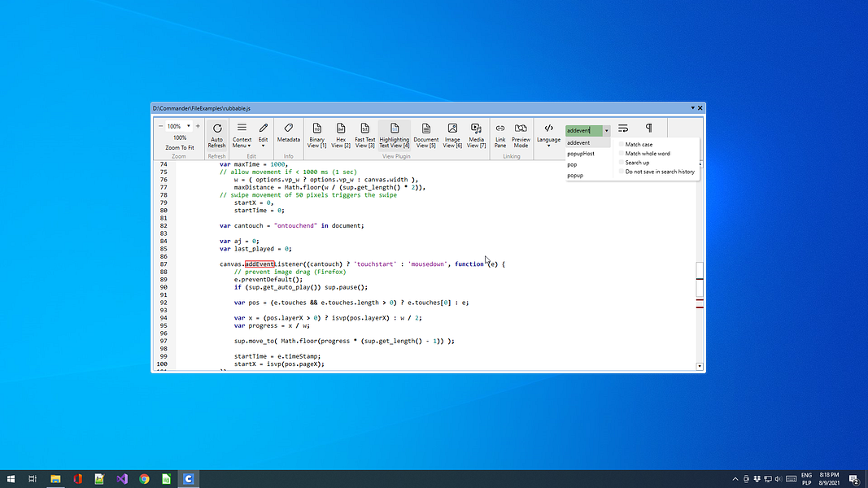Toggle the Link Pane button

tap(500, 135)
